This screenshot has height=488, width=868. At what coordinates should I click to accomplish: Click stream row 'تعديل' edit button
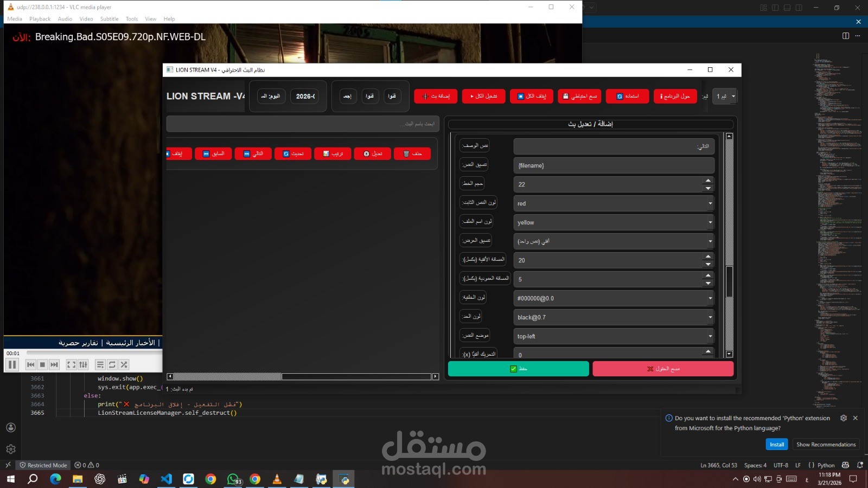373,154
